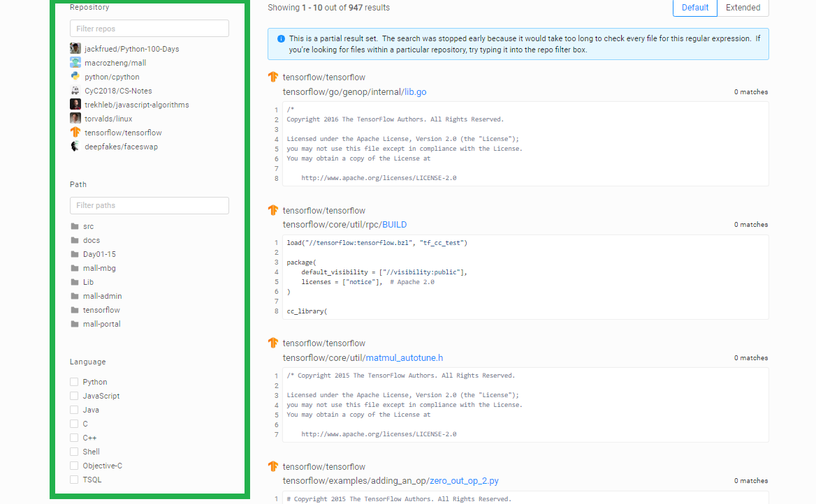Click the jackfrued/Python-100-Days avatar icon
Viewport: 816px width, 504px height.
click(75, 48)
